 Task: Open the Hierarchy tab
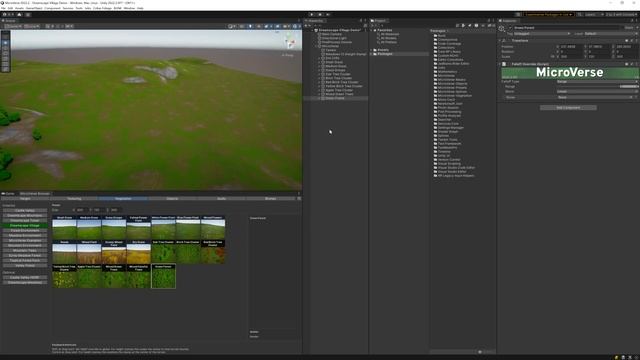315,20
